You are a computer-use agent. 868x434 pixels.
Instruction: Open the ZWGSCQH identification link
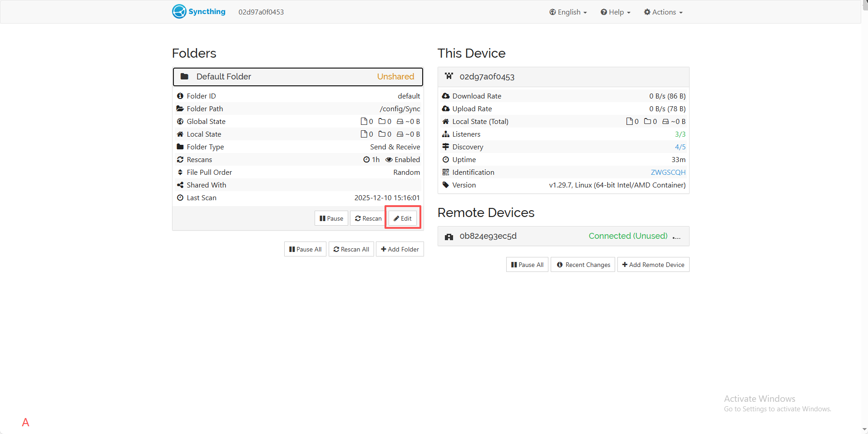[x=668, y=172]
